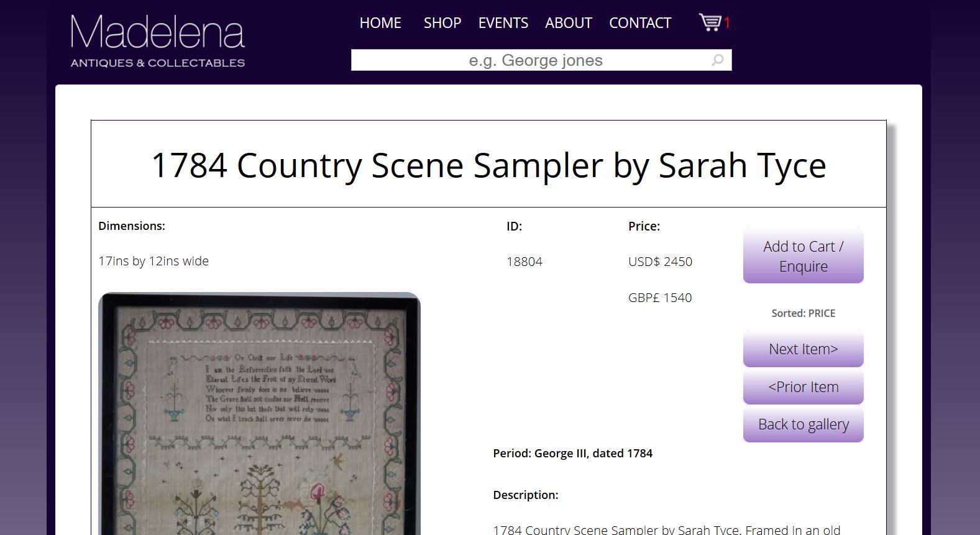Open the shopping cart icon
This screenshot has width=980, height=535.
709,22
